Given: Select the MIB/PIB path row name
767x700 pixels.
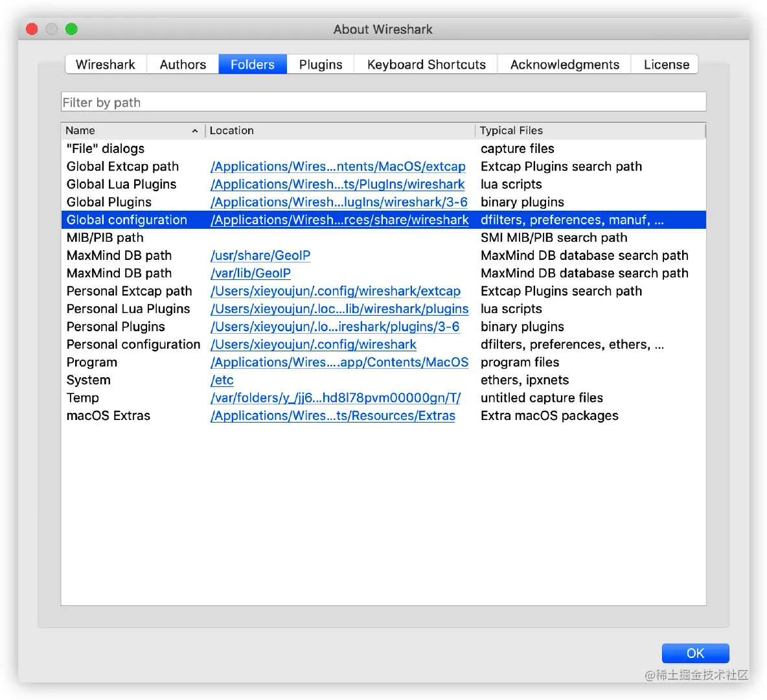Looking at the screenshot, I should click(x=105, y=238).
